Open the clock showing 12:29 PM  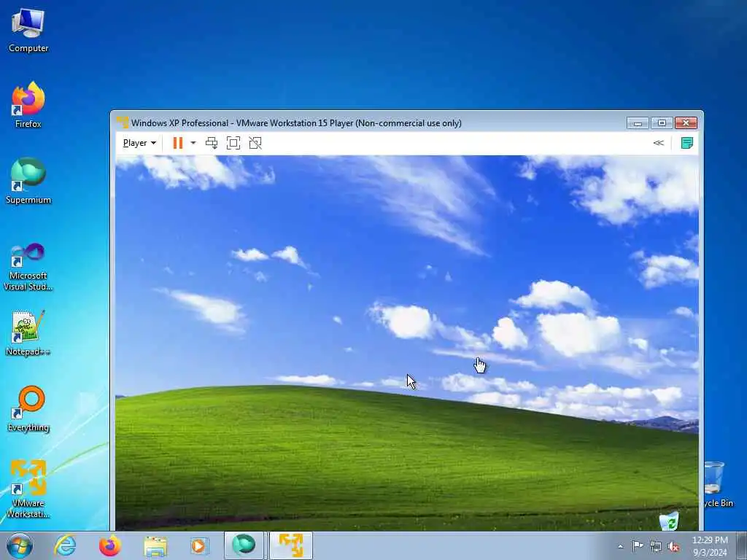click(x=710, y=546)
